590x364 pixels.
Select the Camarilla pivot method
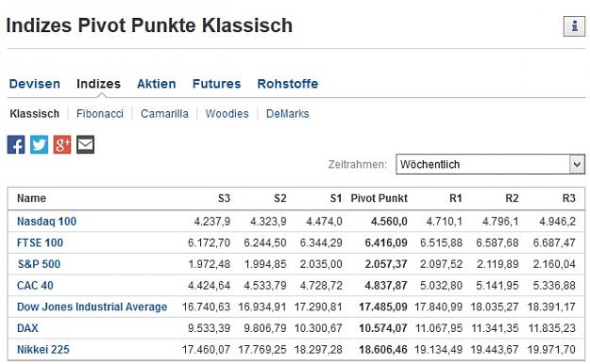coord(164,114)
